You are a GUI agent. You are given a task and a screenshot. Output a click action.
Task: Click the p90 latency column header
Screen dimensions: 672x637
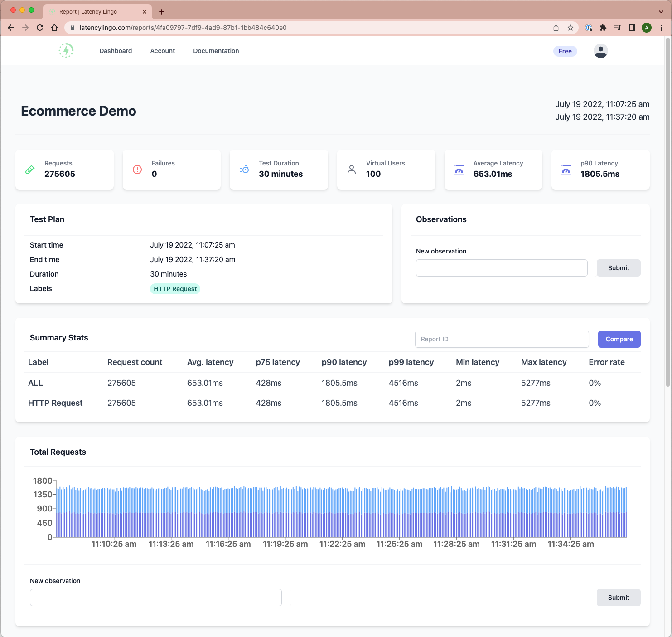coord(344,362)
